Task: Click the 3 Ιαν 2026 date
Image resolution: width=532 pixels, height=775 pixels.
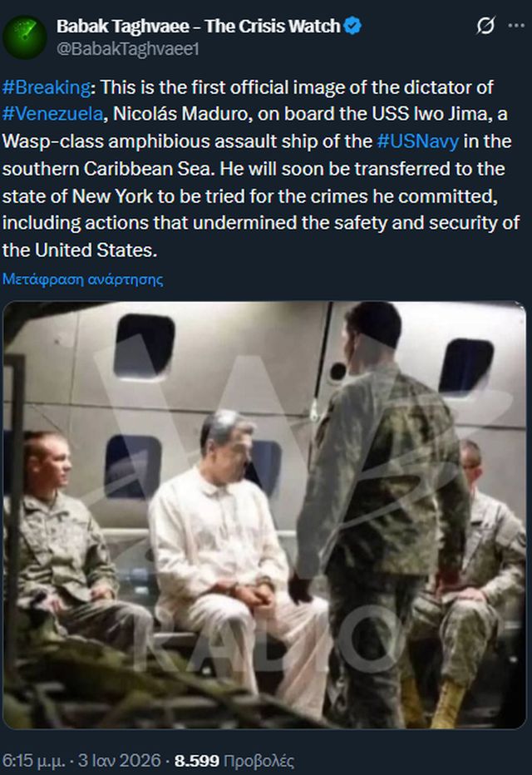Action: pos(119,760)
